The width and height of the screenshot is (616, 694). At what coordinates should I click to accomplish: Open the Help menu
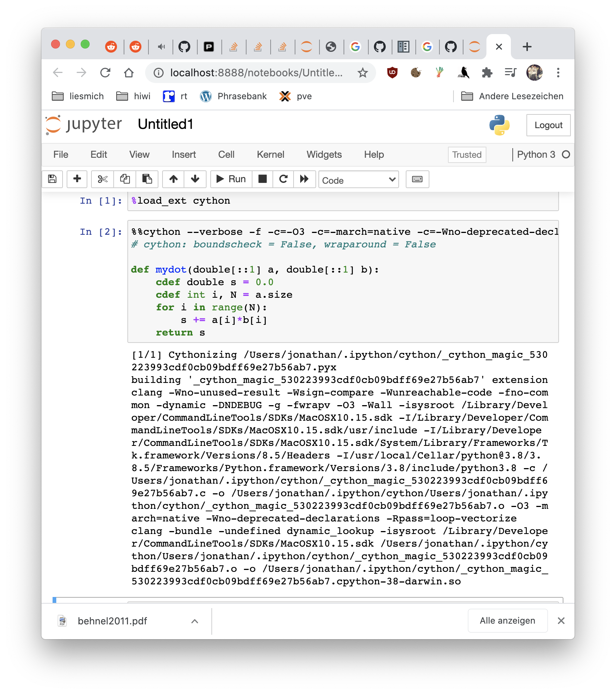tap(374, 154)
